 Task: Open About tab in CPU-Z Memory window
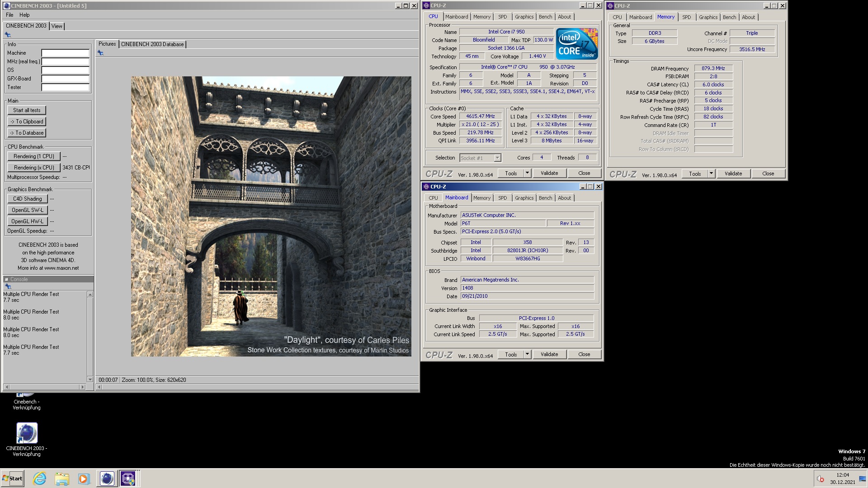[749, 17]
